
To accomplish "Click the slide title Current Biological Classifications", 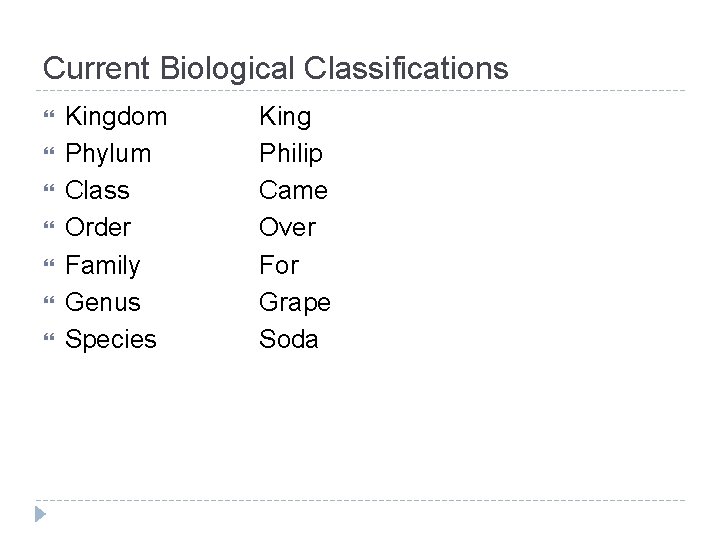I will pyautogui.click(x=275, y=68).
